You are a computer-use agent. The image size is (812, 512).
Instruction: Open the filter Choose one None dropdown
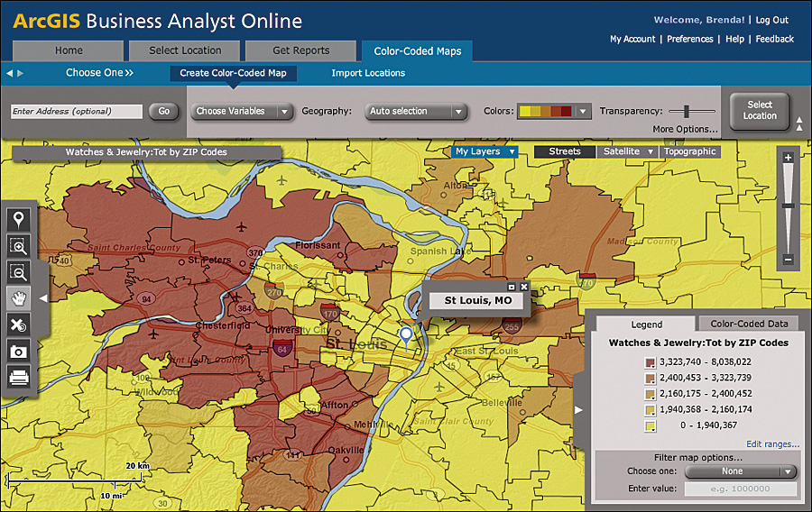click(x=741, y=471)
